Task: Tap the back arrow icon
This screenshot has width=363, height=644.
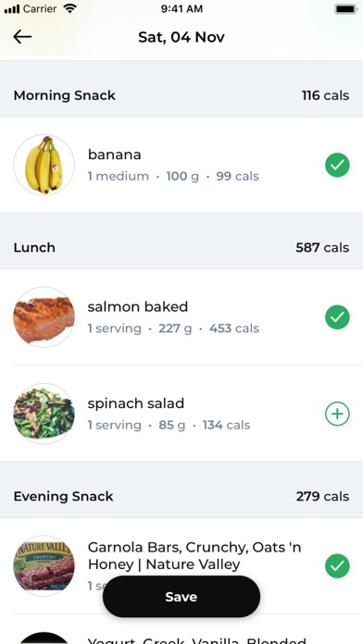Action: pyautogui.click(x=22, y=37)
